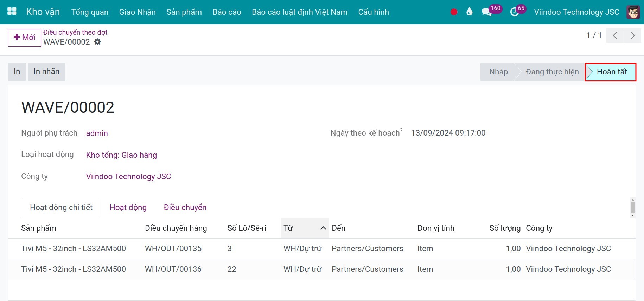The image size is (644, 301).
Task: Select the Nháp status stage
Action: tap(498, 72)
